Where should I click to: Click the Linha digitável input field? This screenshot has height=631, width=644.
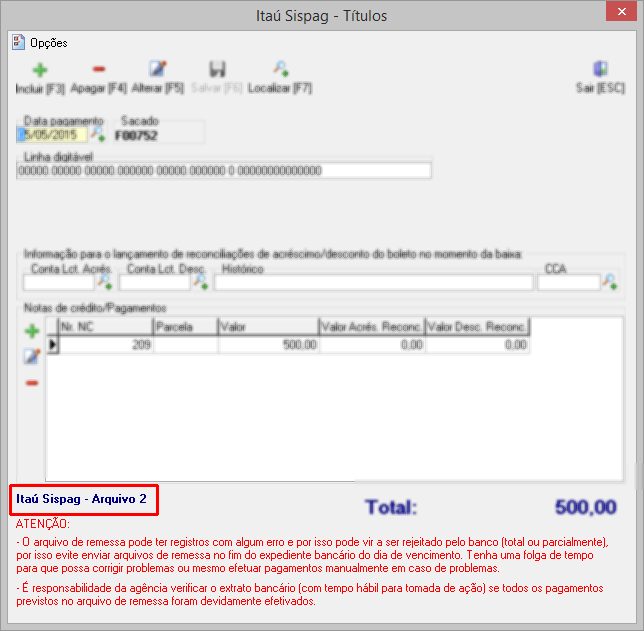coord(224,170)
